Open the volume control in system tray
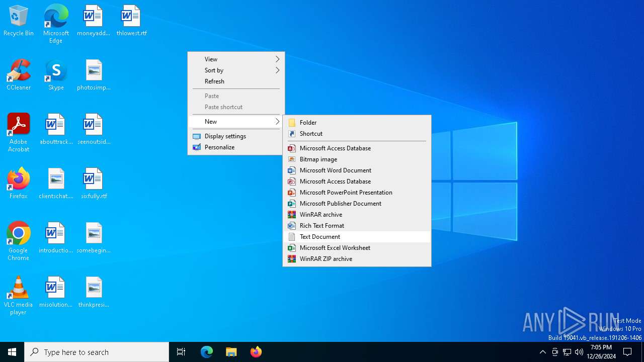644x362 pixels. tap(579, 352)
